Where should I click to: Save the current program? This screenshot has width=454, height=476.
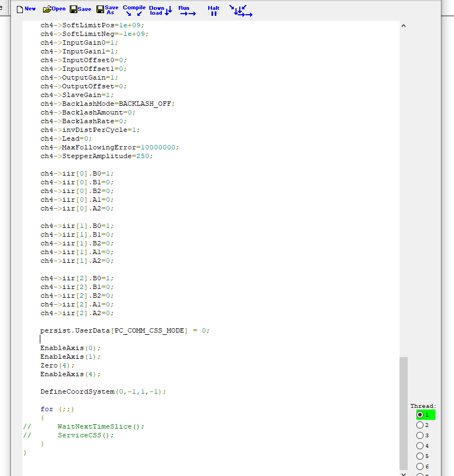(x=81, y=9)
